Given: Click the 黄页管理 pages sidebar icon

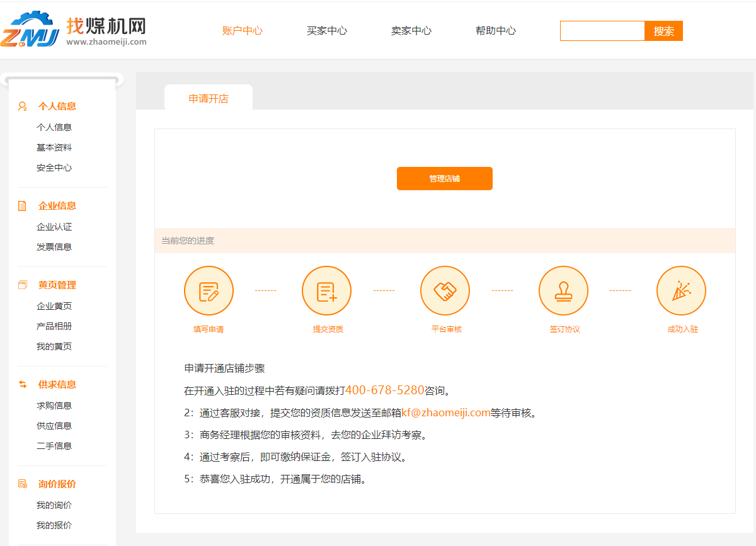Looking at the screenshot, I should tap(21, 285).
